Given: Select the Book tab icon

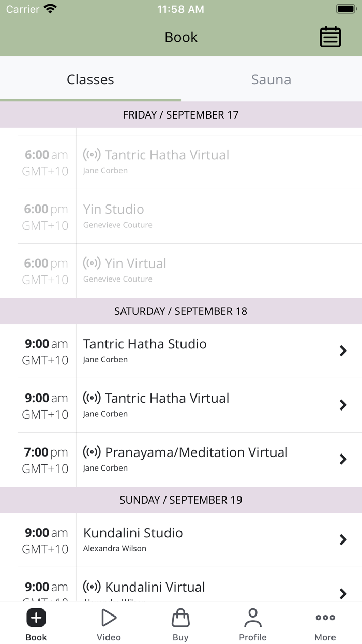Looking at the screenshot, I should point(36,617).
